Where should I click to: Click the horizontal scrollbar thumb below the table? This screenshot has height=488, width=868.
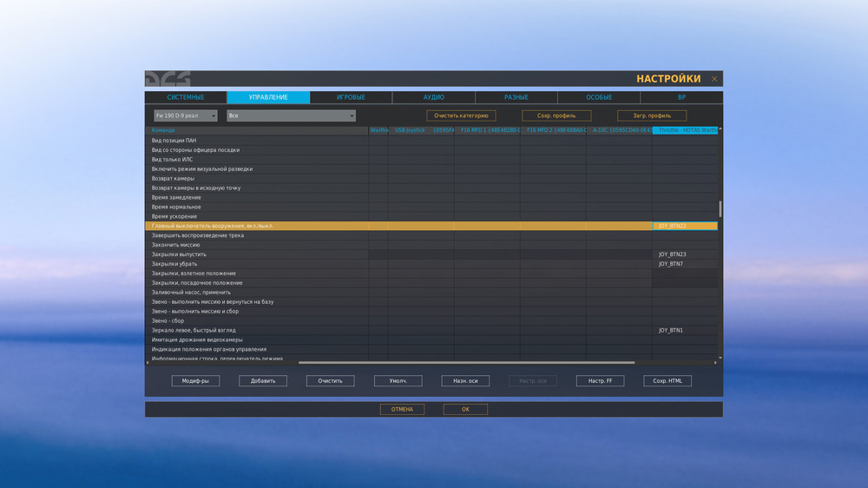pyautogui.click(x=466, y=363)
